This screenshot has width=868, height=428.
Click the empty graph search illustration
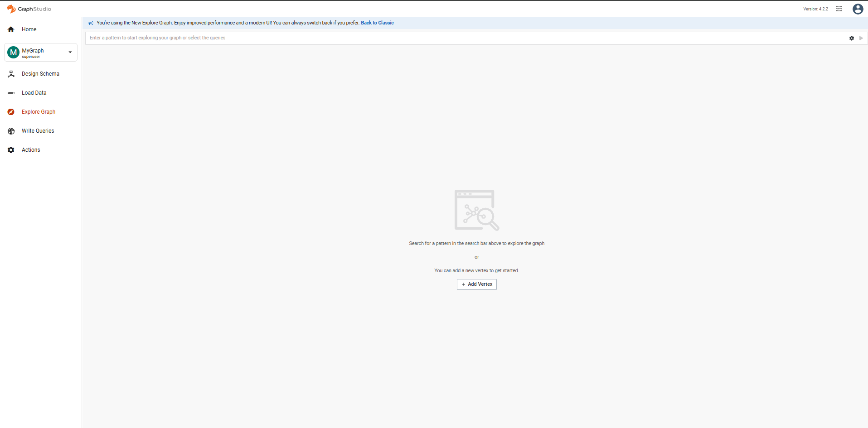(x=477, y=210)
